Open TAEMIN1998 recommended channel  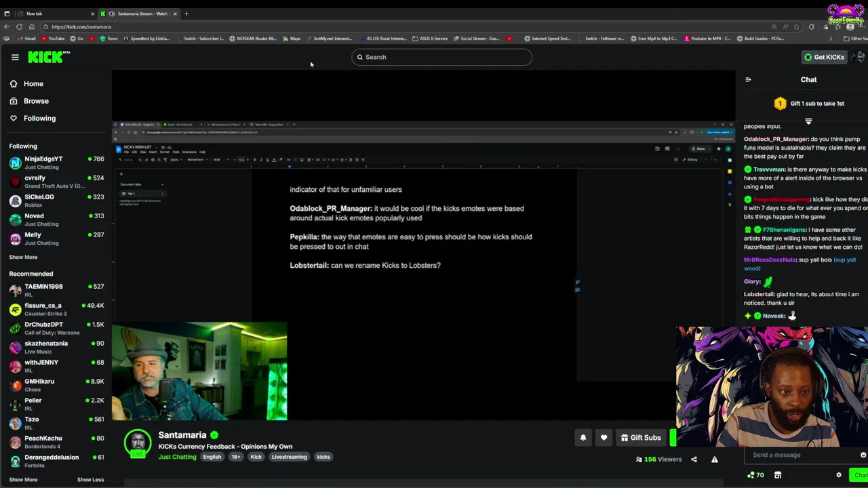click(x=56, y=290)
